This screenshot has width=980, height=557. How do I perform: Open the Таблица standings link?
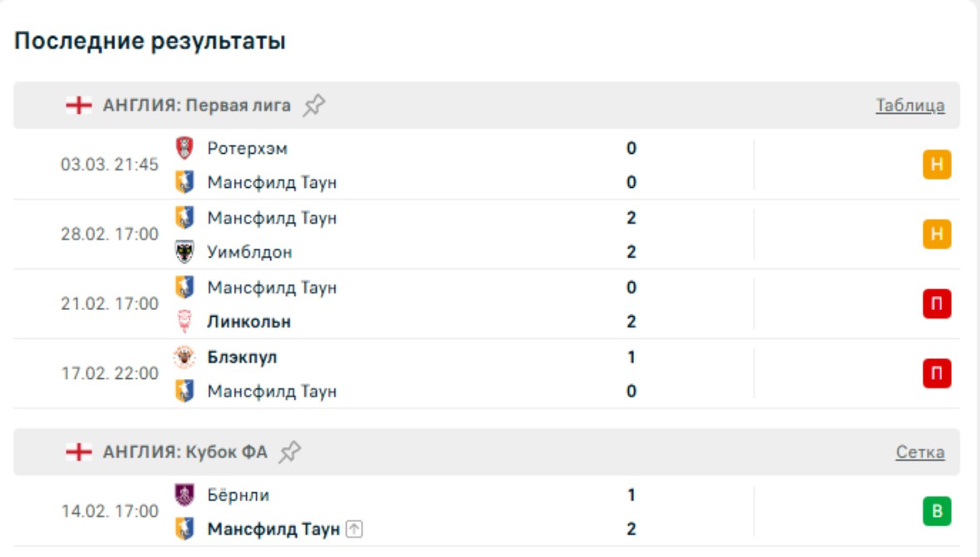pos(909,106)
